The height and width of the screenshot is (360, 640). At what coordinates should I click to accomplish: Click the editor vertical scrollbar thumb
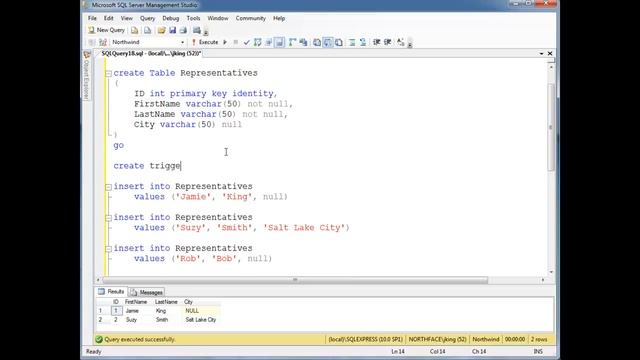[x=551, y=127]
